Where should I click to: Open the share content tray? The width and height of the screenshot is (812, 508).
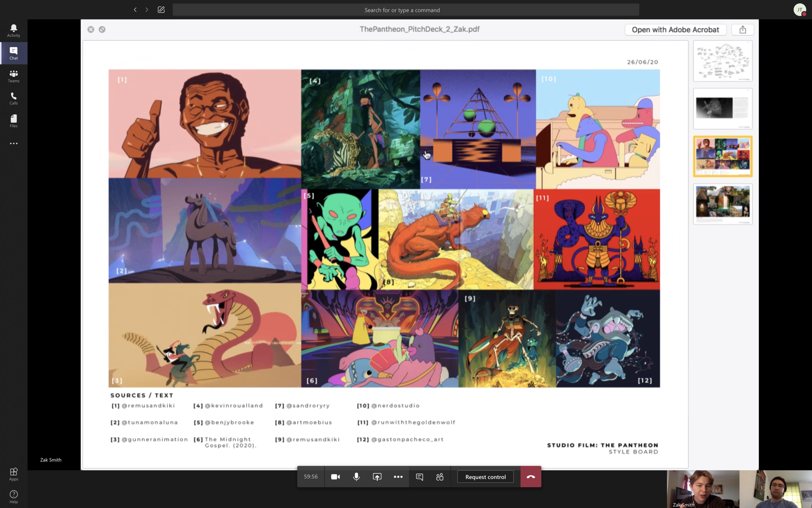[377, 476]
